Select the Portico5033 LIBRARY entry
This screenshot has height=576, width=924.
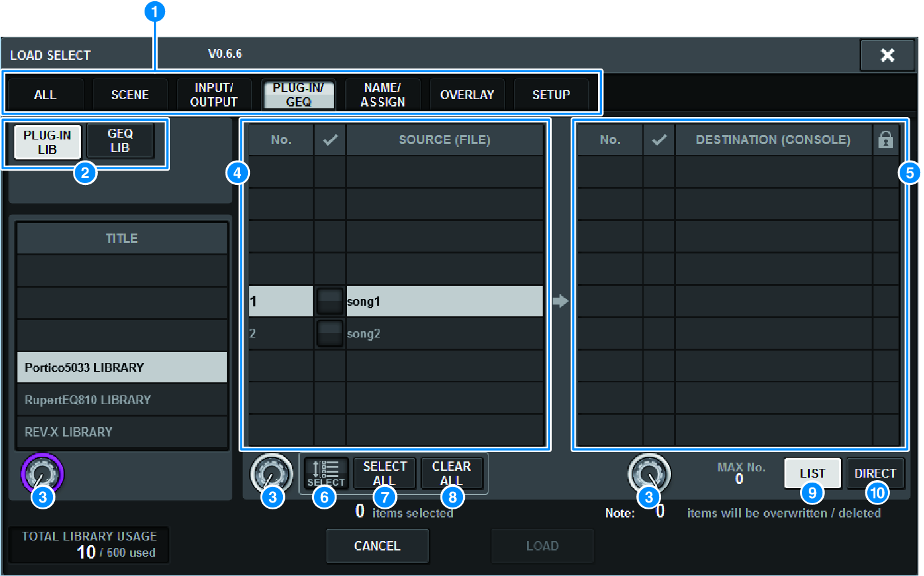tap(122, 367)
